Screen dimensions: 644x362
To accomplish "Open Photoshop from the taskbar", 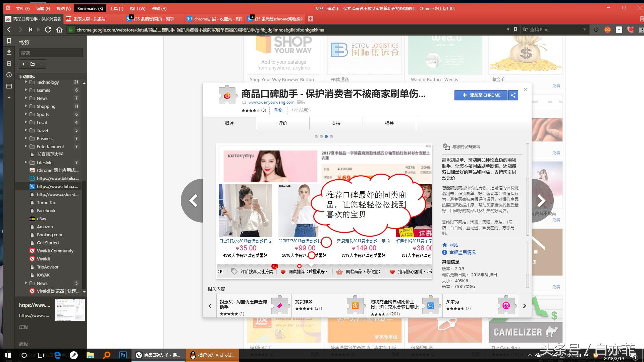I will pyautogui.click(x=123, y=355).
